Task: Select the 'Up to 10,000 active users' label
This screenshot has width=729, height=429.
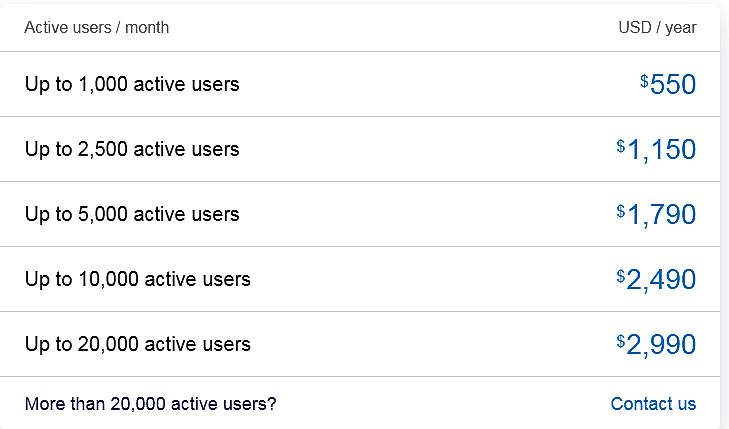Action: tap(138, 279)
